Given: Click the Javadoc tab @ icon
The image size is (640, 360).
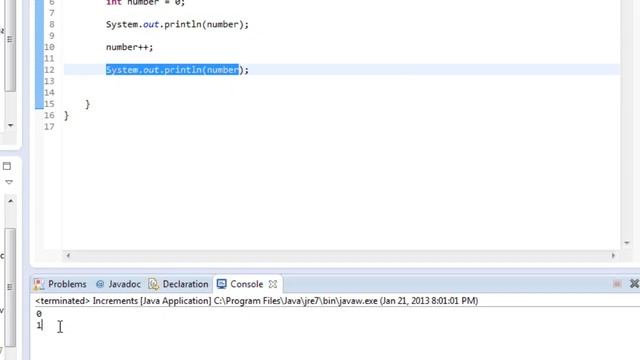Looking at the screenshot, I should coord(100,284).
